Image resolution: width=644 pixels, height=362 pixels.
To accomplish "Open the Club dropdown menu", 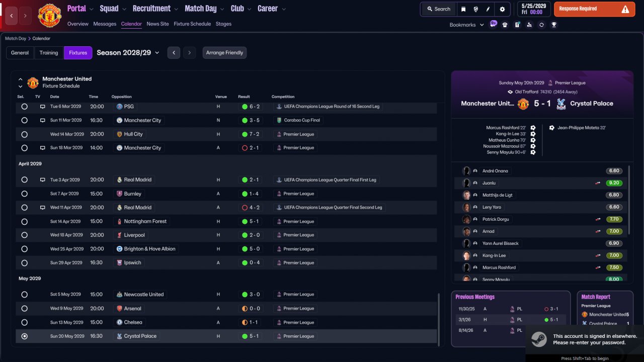I will [241, 9].
